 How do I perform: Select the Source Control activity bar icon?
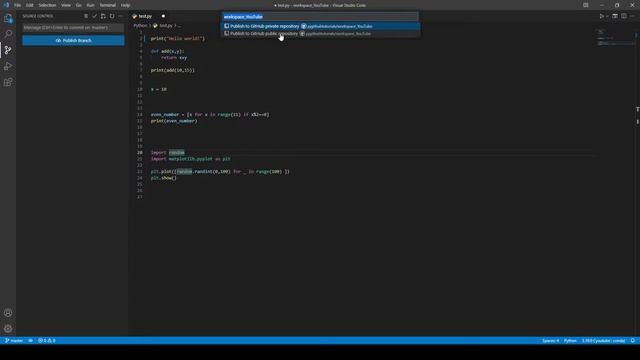click(8, 50)
